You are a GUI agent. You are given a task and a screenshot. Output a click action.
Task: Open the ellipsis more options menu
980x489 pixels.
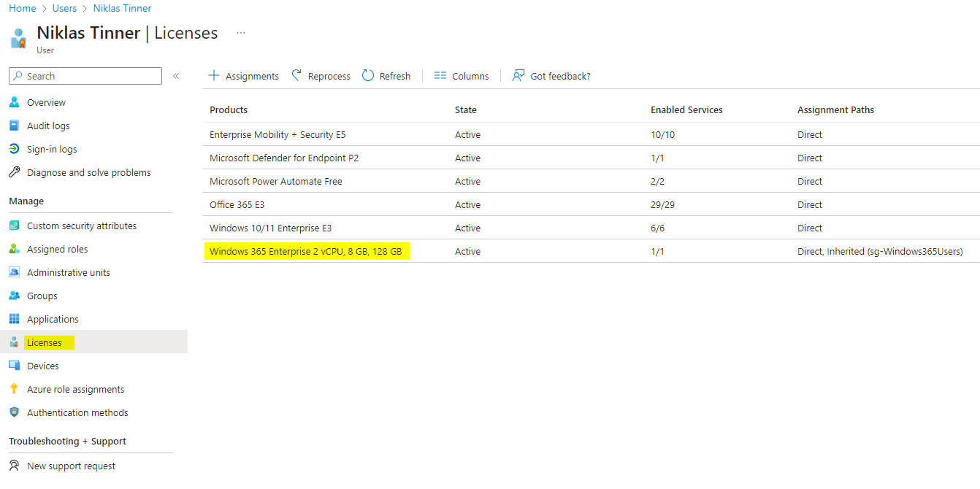coord(241,33)
